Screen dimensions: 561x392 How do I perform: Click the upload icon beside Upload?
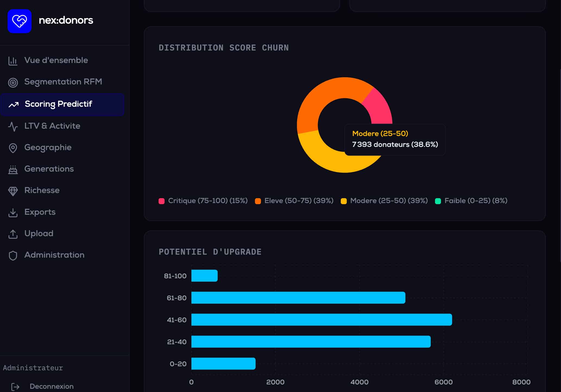[13, 234]
